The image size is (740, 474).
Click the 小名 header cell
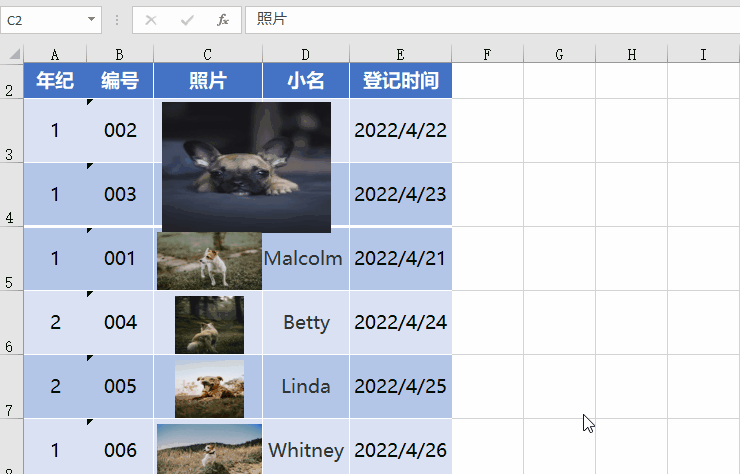(x=306, y=81)
